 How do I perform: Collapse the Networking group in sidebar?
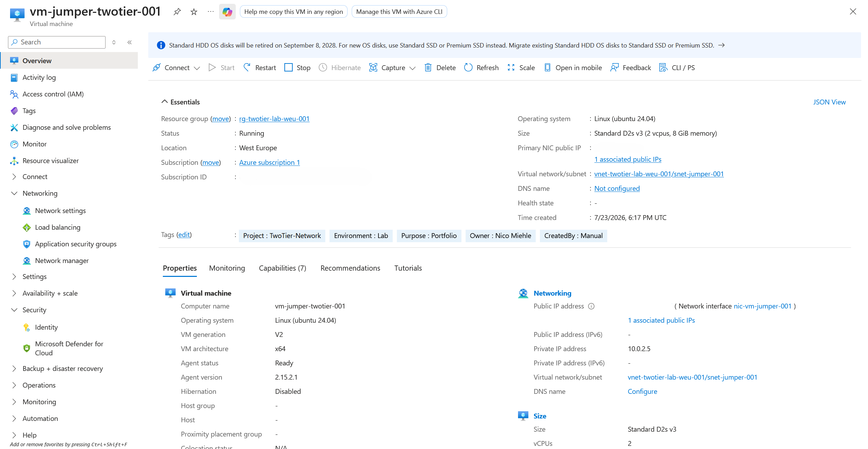click(x=14, y=193)
